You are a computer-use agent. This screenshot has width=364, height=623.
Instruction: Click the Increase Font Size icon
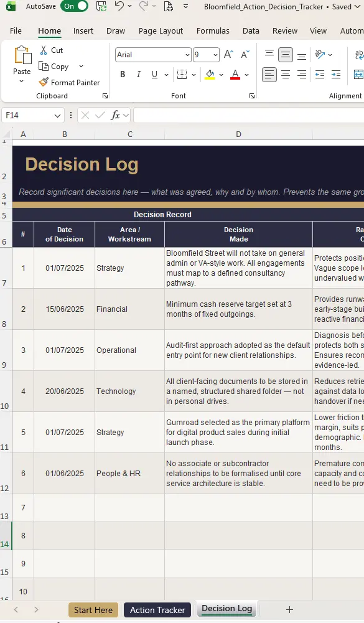228,54
